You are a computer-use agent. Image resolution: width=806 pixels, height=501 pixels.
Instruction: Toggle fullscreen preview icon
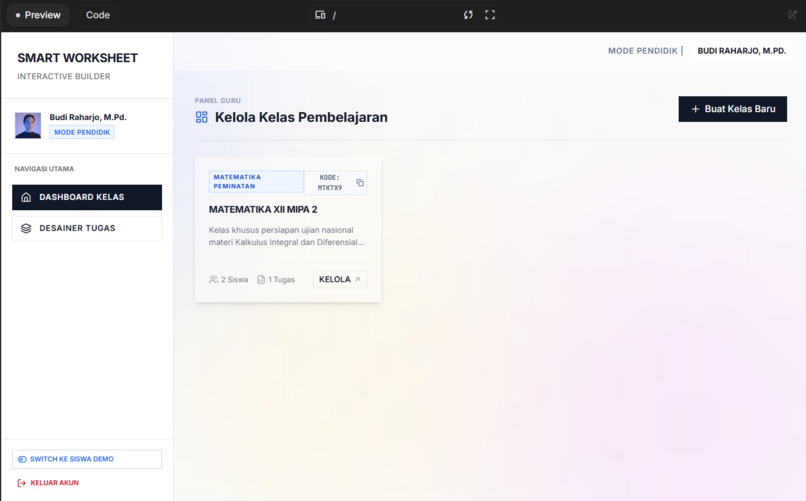coord(490,15)
